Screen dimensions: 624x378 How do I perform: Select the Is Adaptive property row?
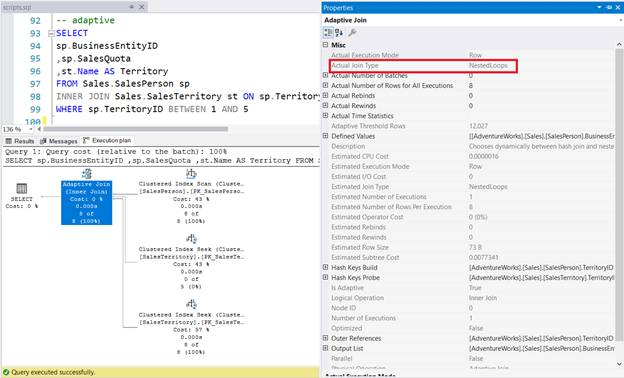(x=472, y=287)
